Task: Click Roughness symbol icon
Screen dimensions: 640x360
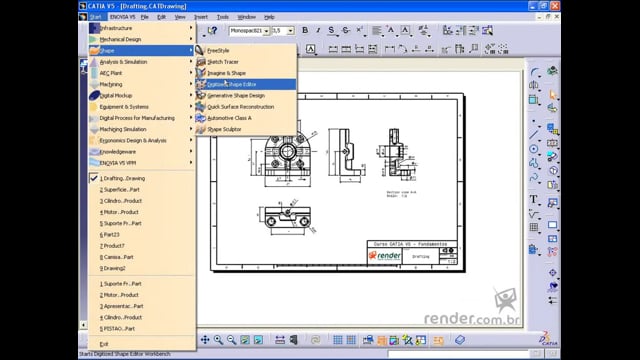Action: 533,213
